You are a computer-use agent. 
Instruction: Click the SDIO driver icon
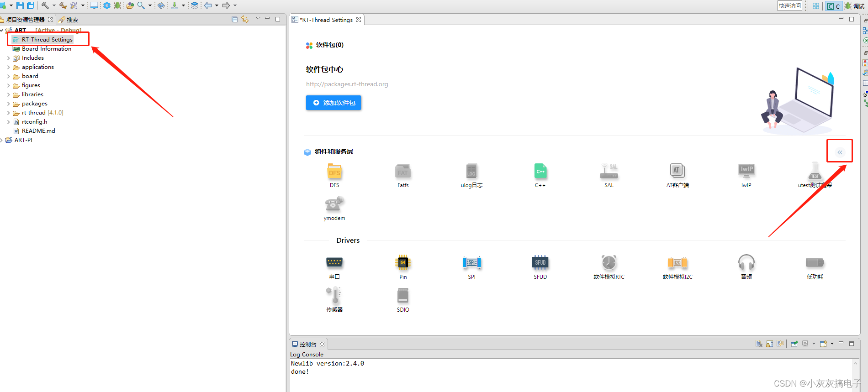point(403,296)
